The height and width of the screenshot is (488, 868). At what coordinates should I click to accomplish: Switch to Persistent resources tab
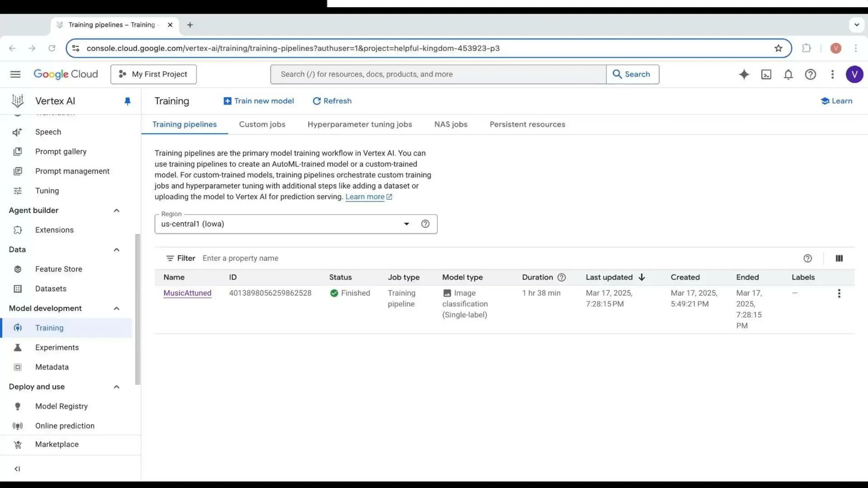[x=527, y=124]
